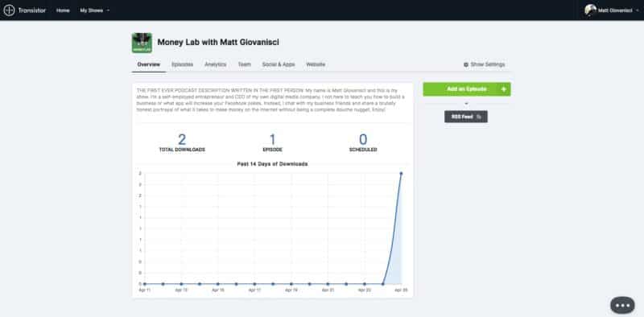The image size is (644, 317).
Task: Click the Money Lab with Matt Giovanisci heading
Action: (218, 43)
